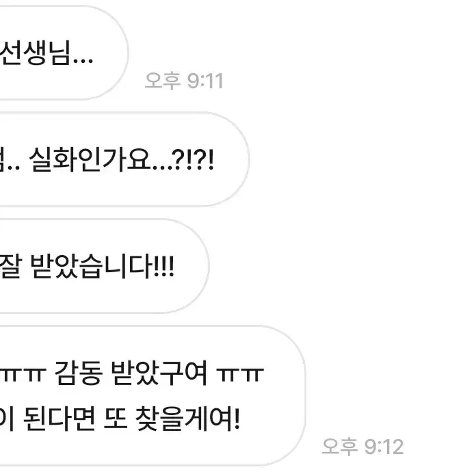Click the trailing 'ㅠㅠ' after '받았구여'
476x476 pixels.
point(240,375)
